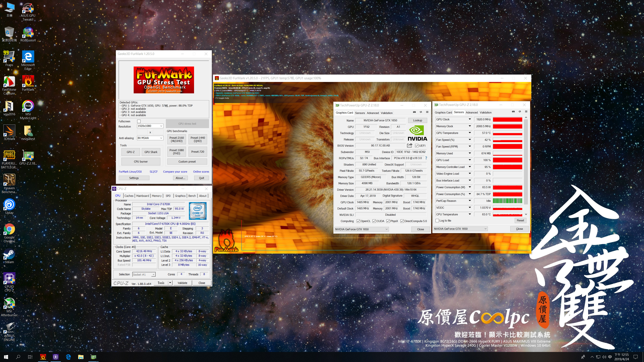Toggle UEFI checkbox in GPU-Z
Image resolution: width=644 pixels, height=362 pixels.
[417, 146]
